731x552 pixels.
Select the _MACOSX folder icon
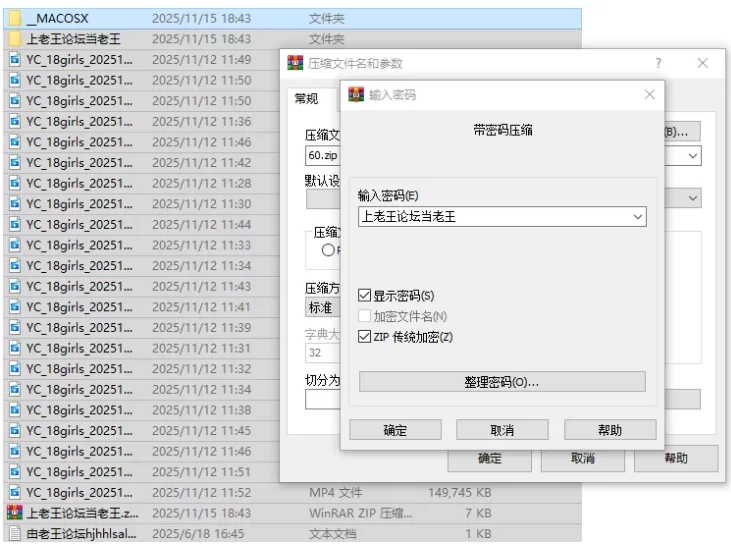click(x=15, y=19)
